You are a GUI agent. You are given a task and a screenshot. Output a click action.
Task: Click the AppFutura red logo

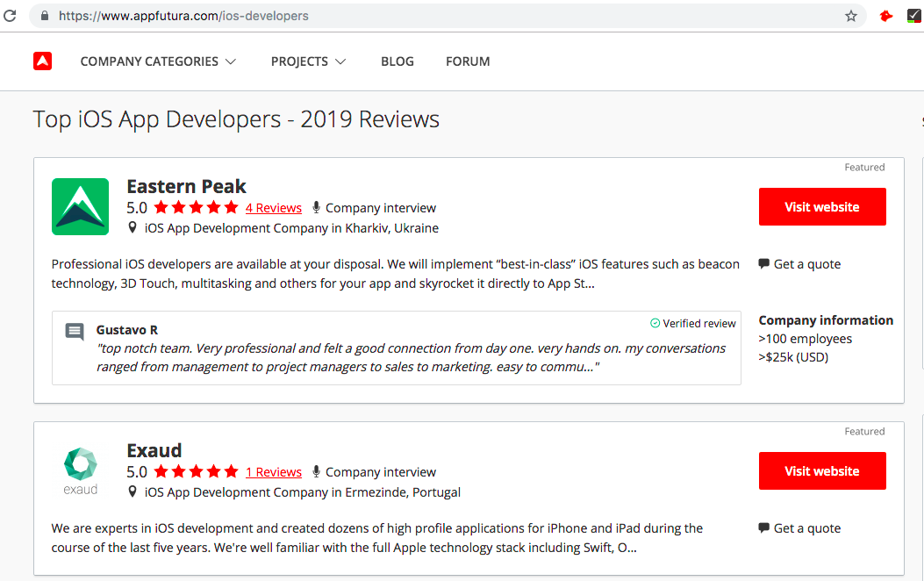pyautogui.click(x=42, y=61)
